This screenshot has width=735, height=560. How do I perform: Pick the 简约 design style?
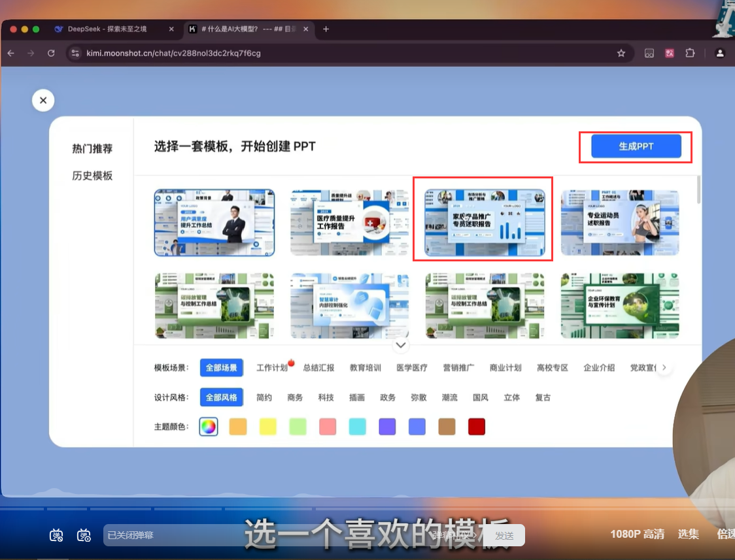(264, 397)
